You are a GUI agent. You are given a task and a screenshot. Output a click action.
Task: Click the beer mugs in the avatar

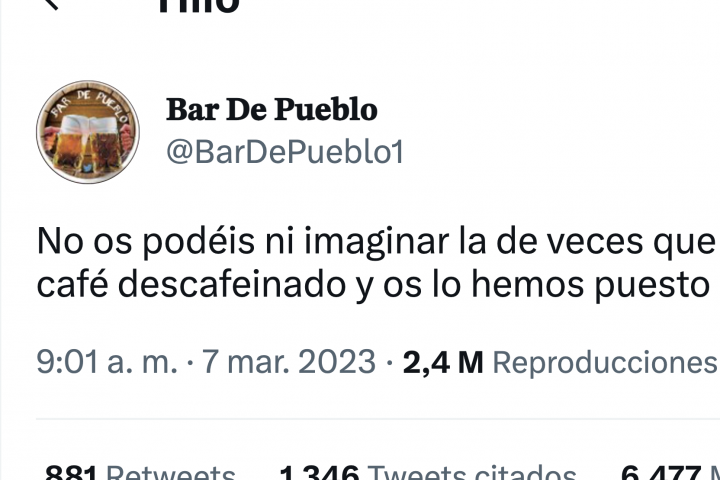[x=88, y=143]
